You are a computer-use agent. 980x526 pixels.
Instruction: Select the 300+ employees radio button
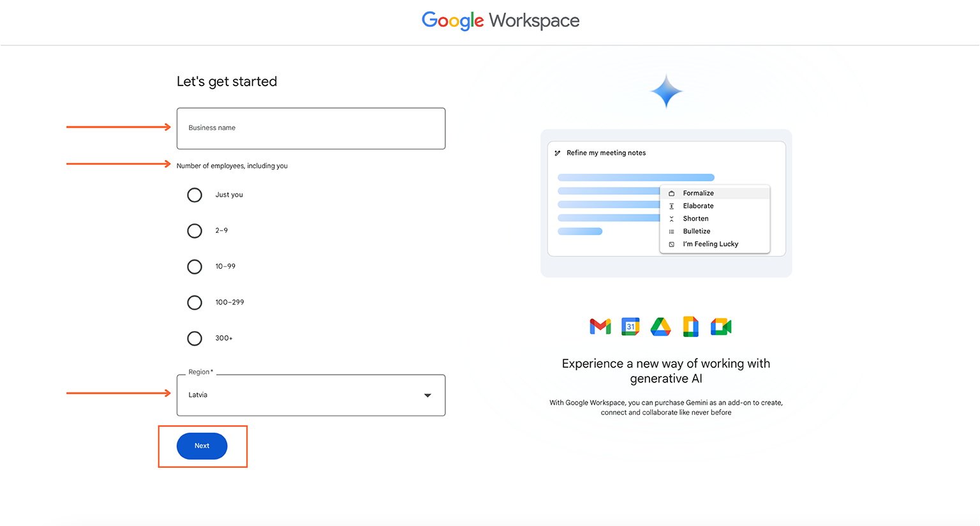point(195,338)
